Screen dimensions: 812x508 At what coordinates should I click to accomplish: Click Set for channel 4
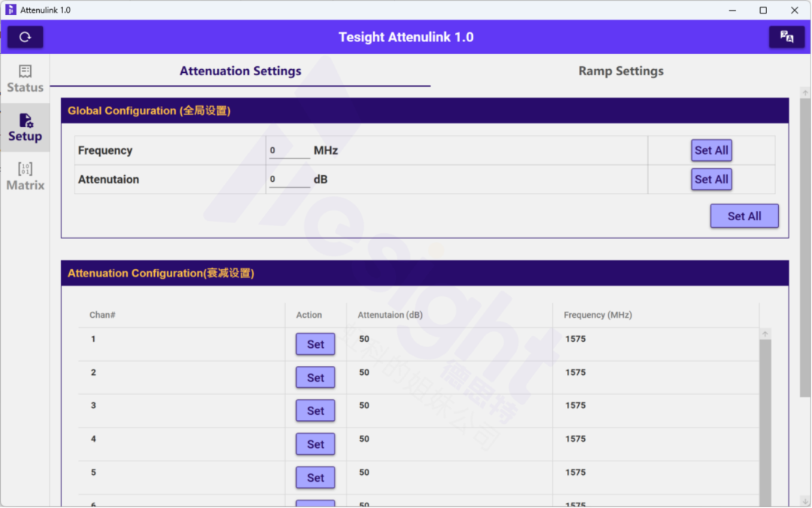click(x=315, y=444)
